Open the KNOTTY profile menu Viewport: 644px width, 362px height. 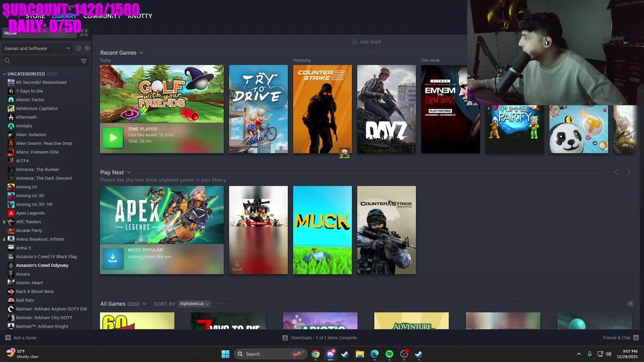click(x=140, y=16)
